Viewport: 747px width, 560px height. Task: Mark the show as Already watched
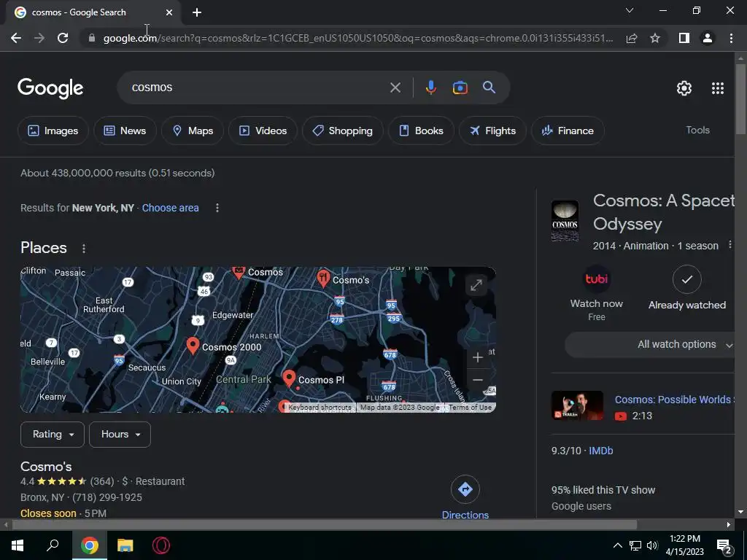pos(687,287)
